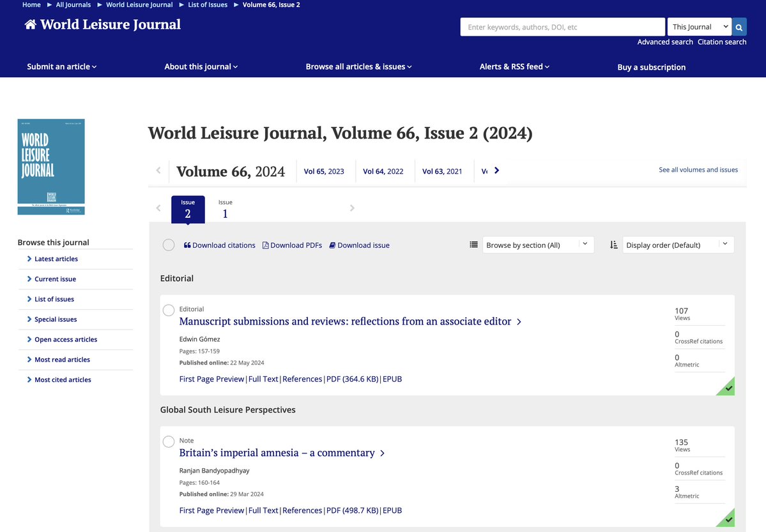Open Browse by section (All) dropdown
This screenshot has width=766, height=532.
pyautogui.click(x=538, y=245)
